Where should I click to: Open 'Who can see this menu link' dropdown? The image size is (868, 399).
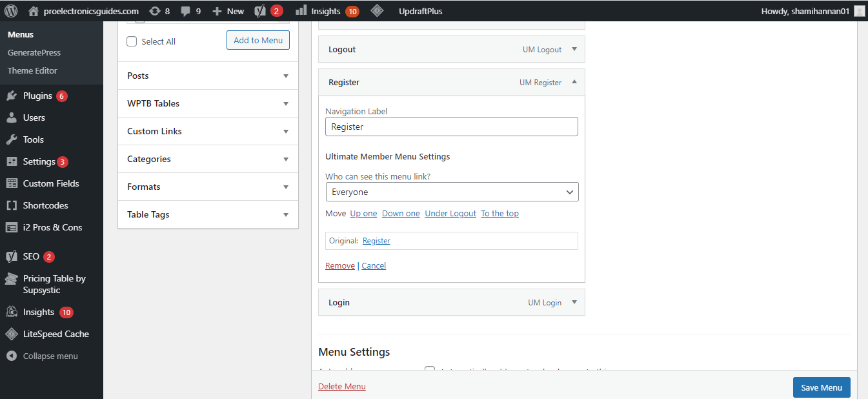(452, 192)
